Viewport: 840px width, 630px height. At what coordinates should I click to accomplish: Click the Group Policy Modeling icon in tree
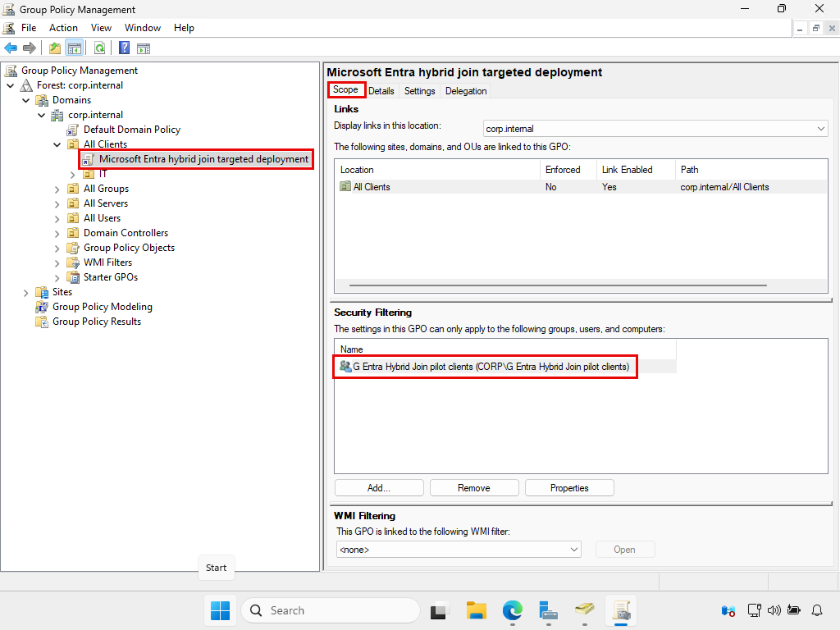tap(41, 307)
